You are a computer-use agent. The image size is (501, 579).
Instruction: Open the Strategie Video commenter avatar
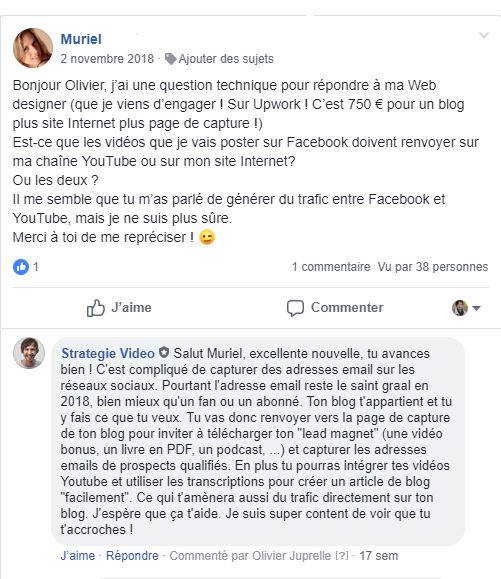[29, 353]
